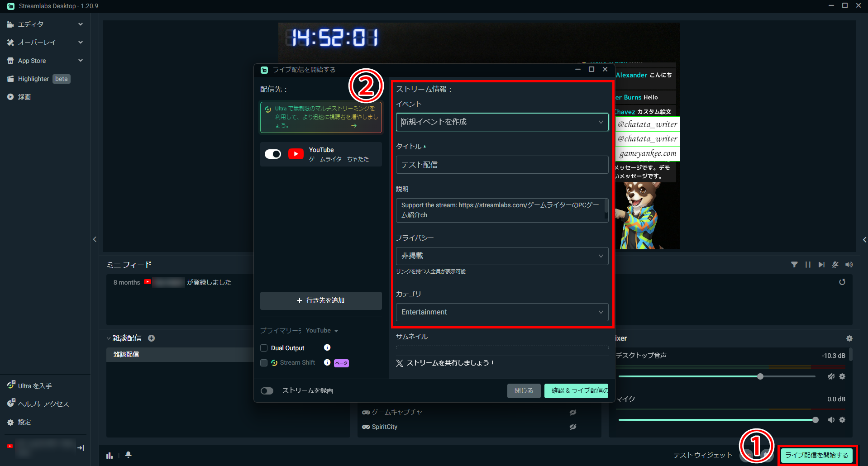868x466 pixels.
Task: Skip alert in the mini feed
Action: pyautogui.click(x=821, y=265)
